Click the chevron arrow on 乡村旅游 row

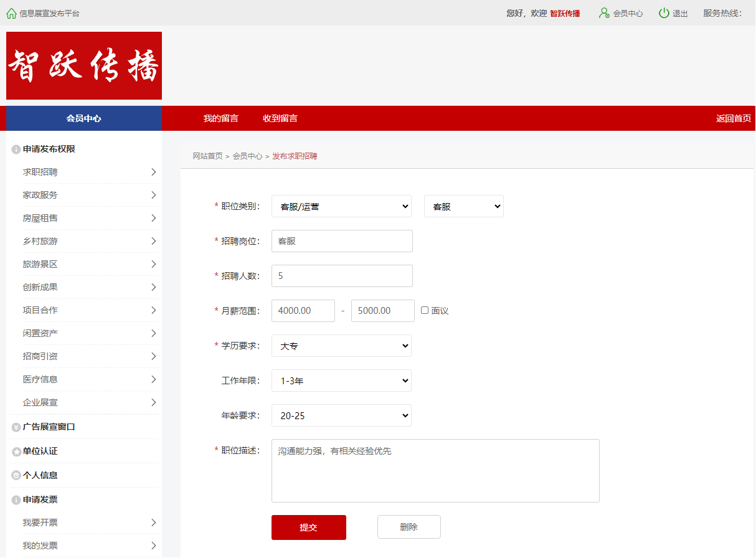(x=154, y=241)
